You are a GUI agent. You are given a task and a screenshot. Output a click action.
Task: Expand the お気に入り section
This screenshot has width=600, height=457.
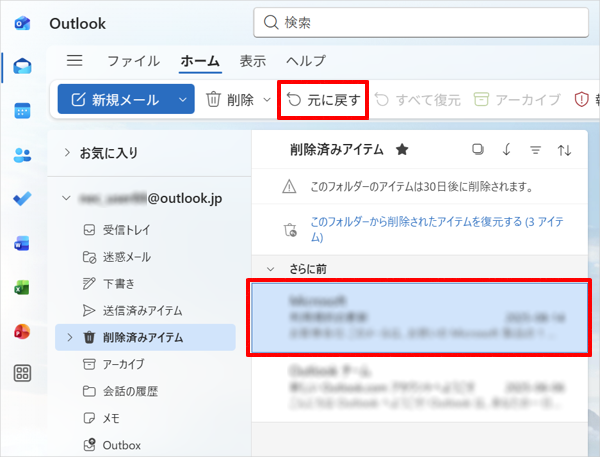coord(67,152)
